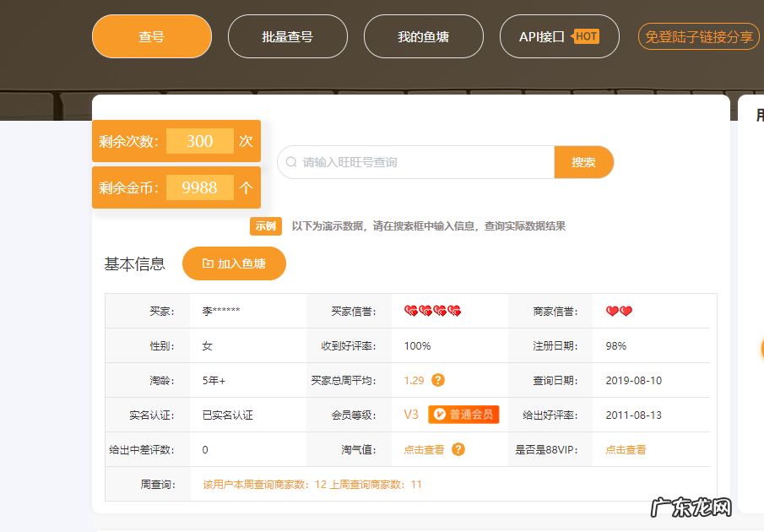
Task: Click the 加入鱼塘 button
Action: click(234, 263)
